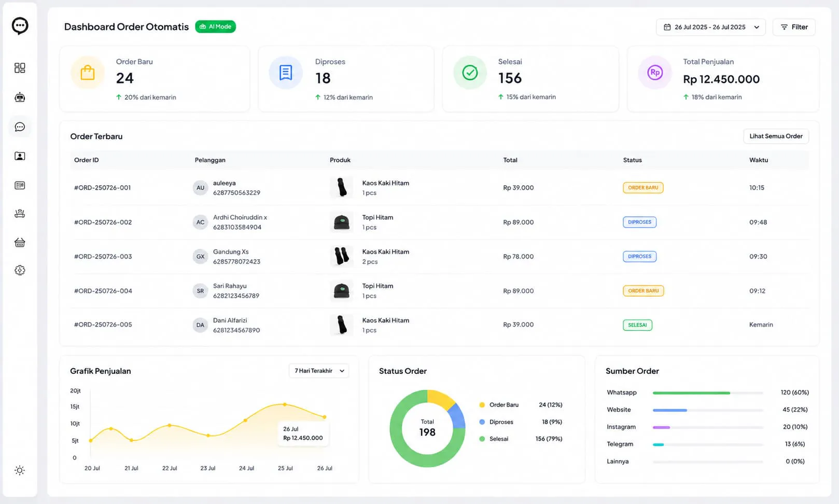
Task: Click the Telegram progress bar
Action: pos(708,444)
